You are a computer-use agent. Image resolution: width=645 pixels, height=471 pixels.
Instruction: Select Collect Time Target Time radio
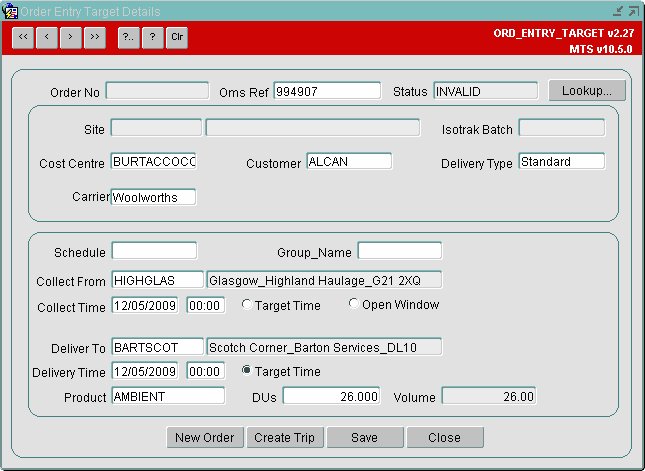(x=246, y=304)
